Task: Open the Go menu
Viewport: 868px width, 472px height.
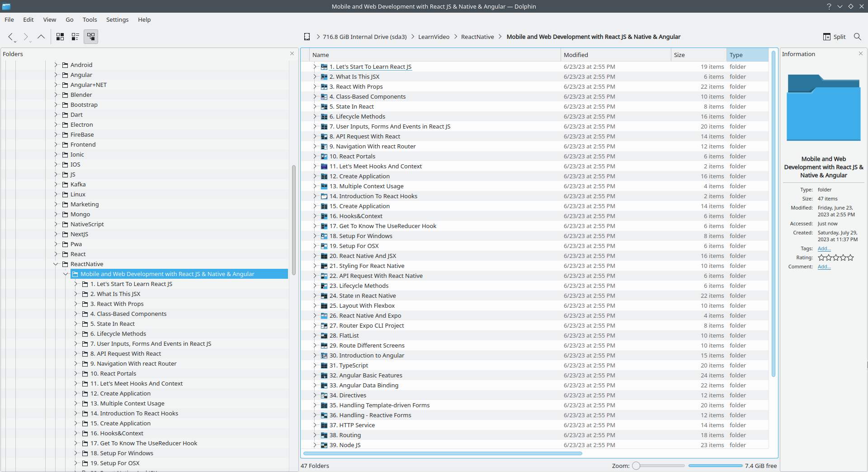Action: coord(70,19)
